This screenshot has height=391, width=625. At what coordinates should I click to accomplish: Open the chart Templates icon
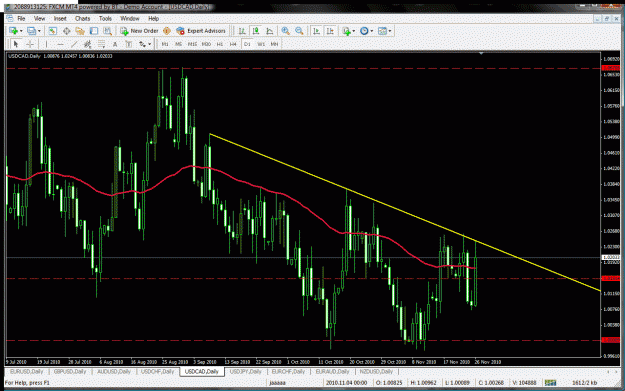[x=382, y=31]
